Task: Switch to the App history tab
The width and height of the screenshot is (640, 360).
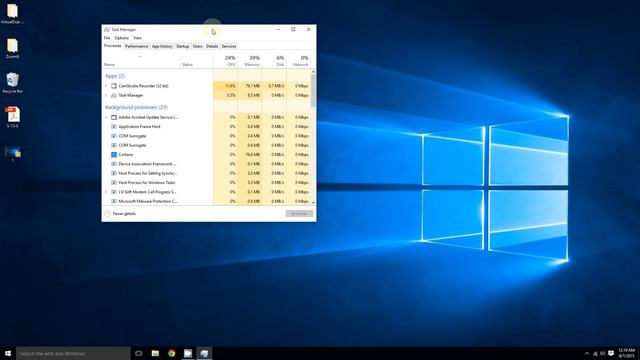Action: (162, 46)
